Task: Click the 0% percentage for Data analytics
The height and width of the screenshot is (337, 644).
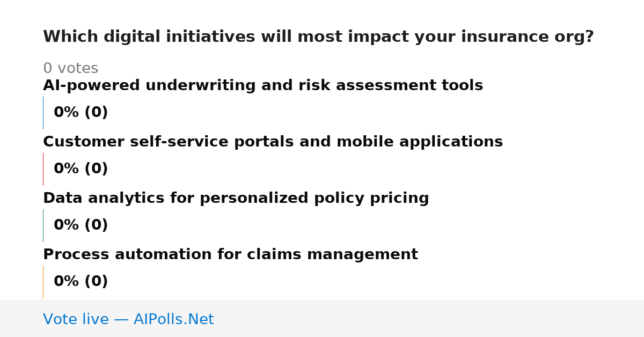Action: tap(67, 225)
